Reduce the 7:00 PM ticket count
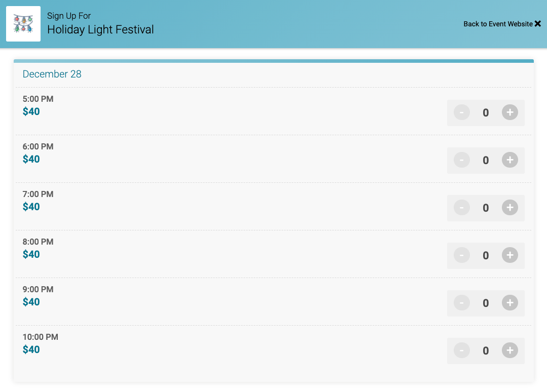The image size is (547, 392). pyautogui.click(x=461, y=208)
